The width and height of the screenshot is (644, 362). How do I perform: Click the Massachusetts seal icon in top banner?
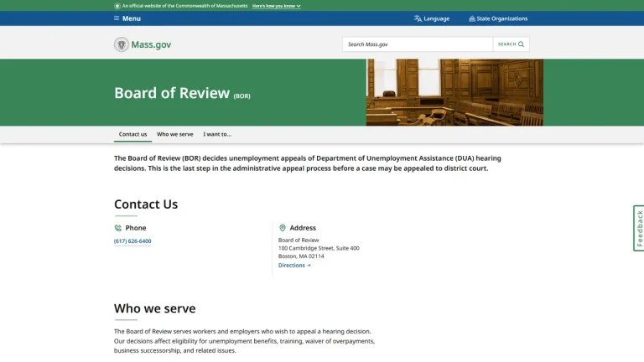pos(117,6)
